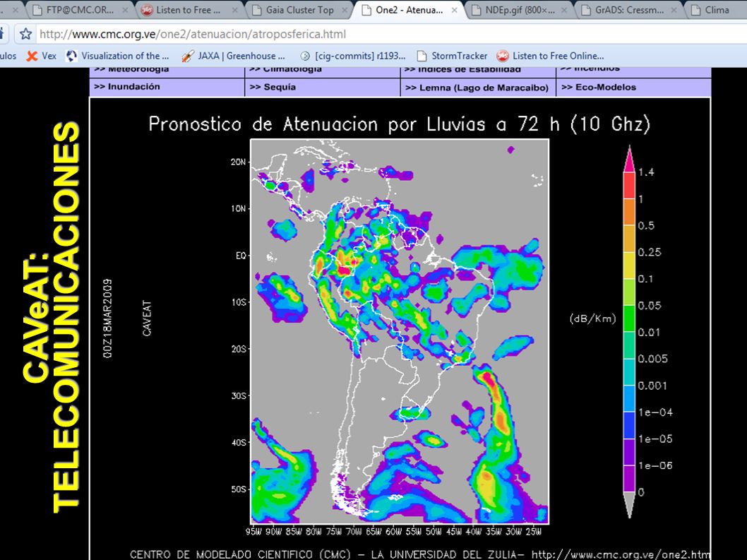Close the Listen to Free tab
747x560 pixels.
click(235, 10)
